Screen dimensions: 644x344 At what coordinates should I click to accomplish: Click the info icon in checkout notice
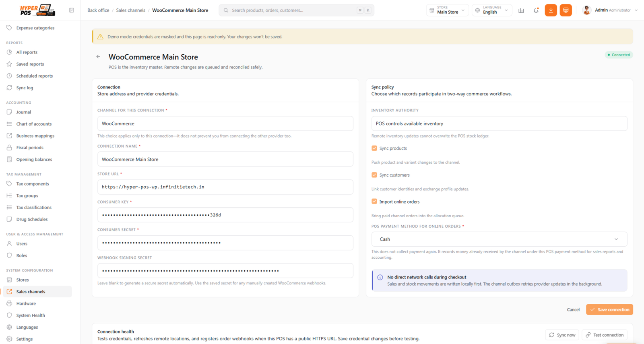point(380,277)
